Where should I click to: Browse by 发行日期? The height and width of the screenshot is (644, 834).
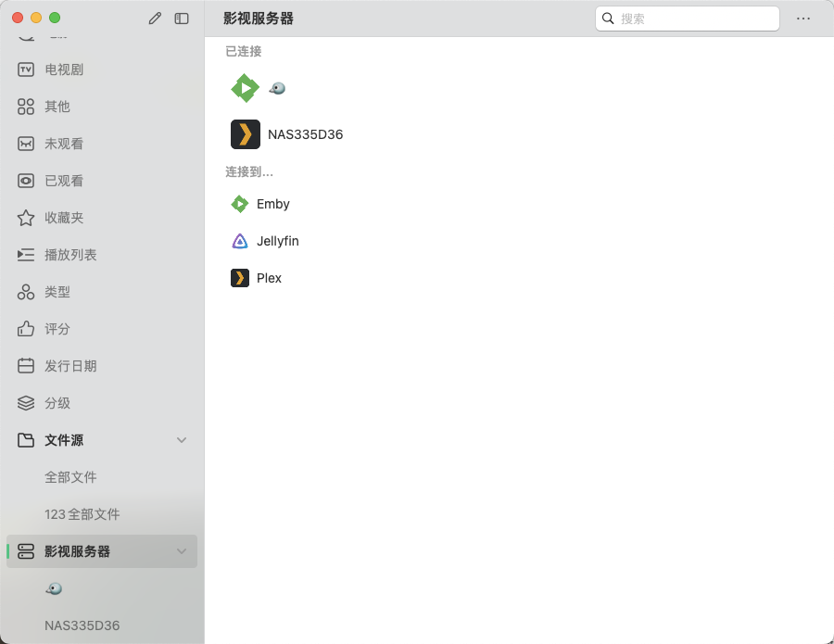point(70,366)
